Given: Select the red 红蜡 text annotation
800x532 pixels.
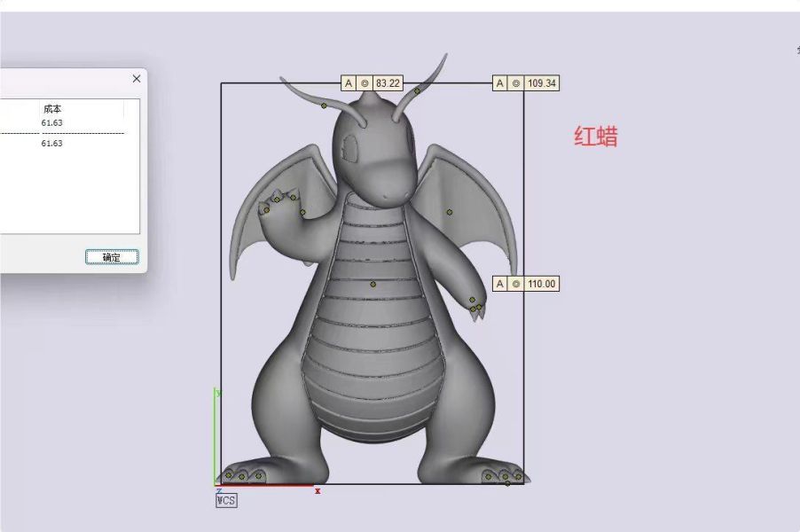Looking at the screenshot, I should tap(596, 137).
